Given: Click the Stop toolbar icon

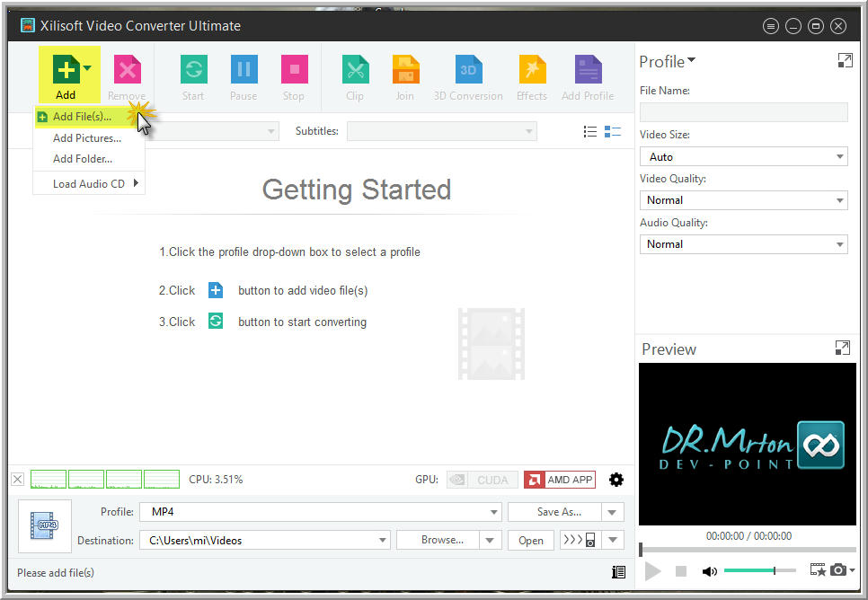Looking at the screenshot, I should click(294, 70).
